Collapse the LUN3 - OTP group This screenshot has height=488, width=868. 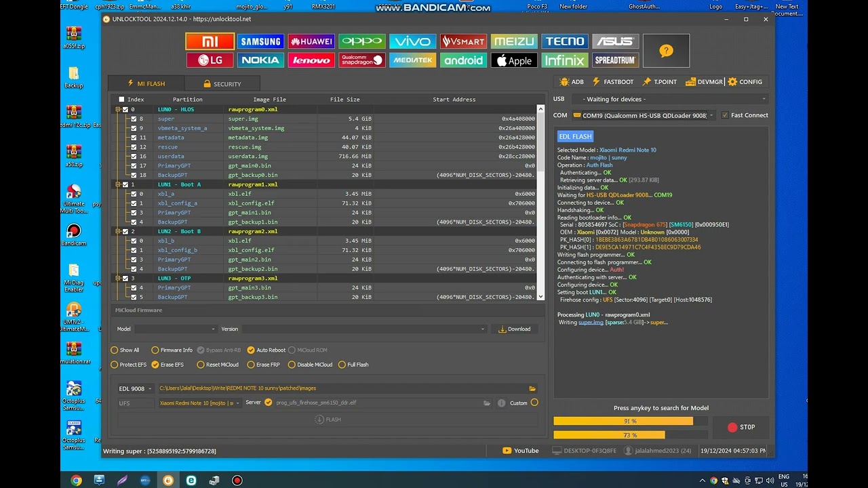(x=118, y=279)
